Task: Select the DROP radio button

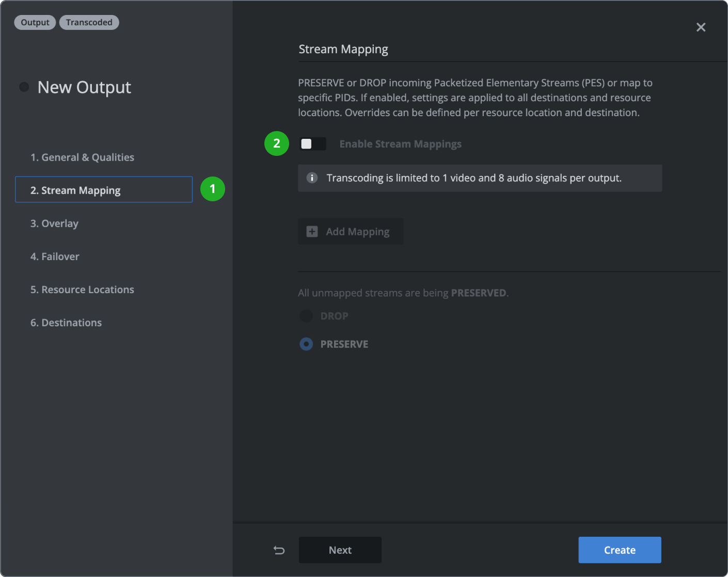Action: [306, 315]
